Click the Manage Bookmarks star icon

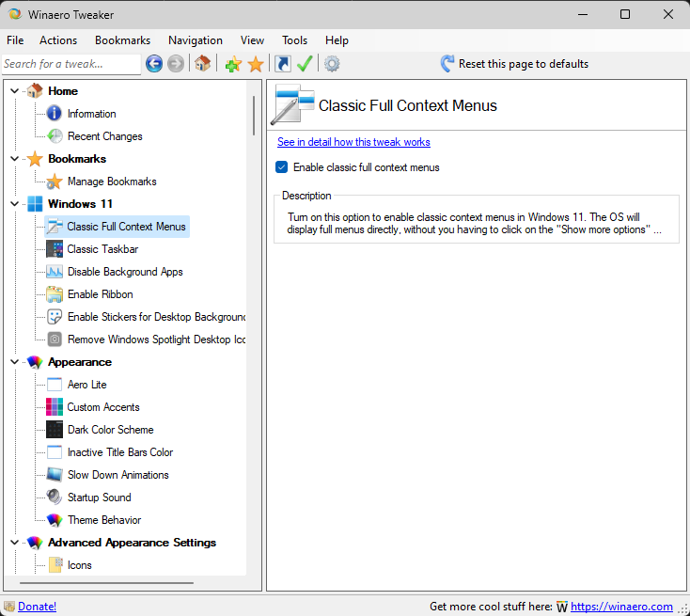55,182
